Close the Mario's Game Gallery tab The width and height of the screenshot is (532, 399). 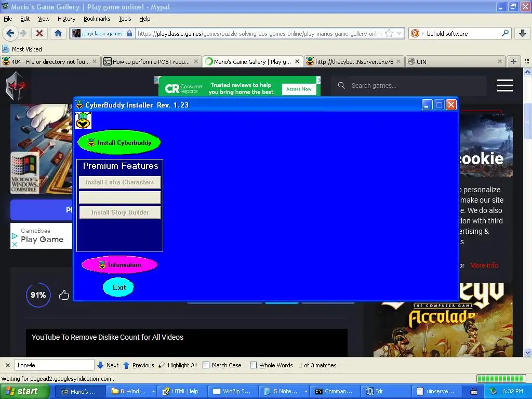click(x=297, y=61)
